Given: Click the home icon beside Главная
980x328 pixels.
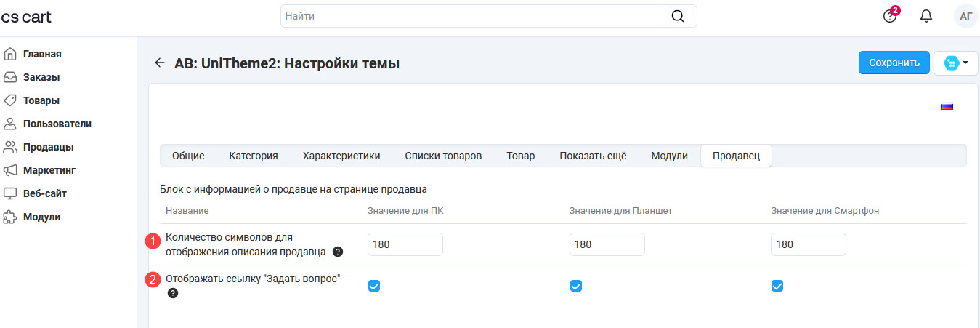Looking at the screenshot, I should pyautogui.click(x=10, y=54).
